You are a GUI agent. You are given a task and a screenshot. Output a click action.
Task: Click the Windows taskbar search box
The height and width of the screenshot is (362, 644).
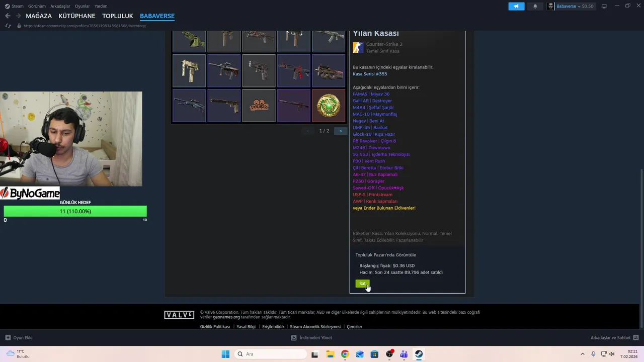coord(271,354)
